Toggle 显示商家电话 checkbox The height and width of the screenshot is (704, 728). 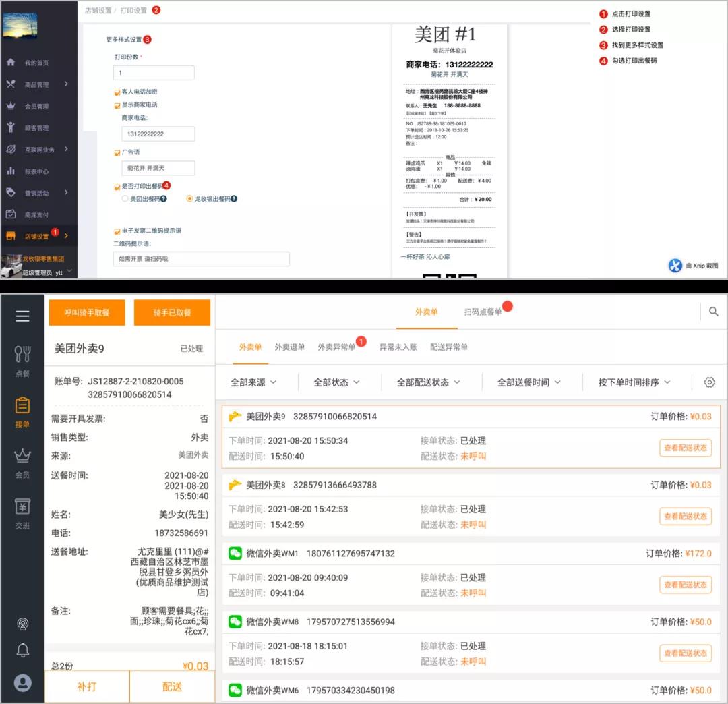tap(117, 105)
